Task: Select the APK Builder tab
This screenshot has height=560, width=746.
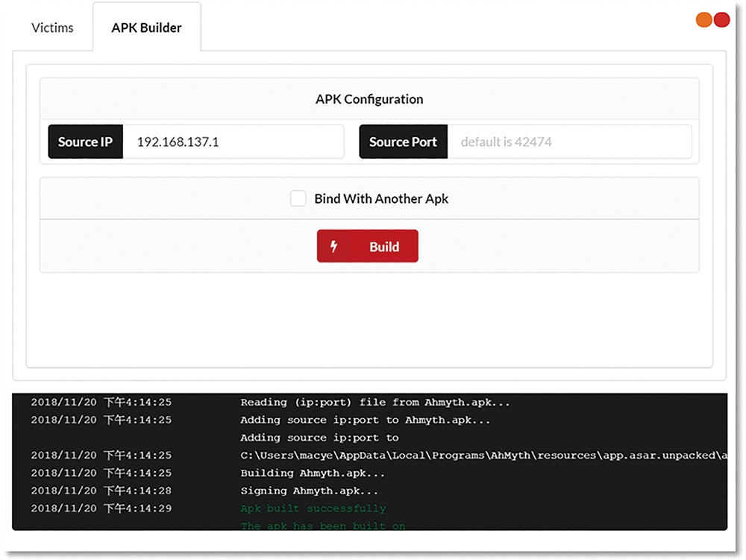Action: pos(146,28)
